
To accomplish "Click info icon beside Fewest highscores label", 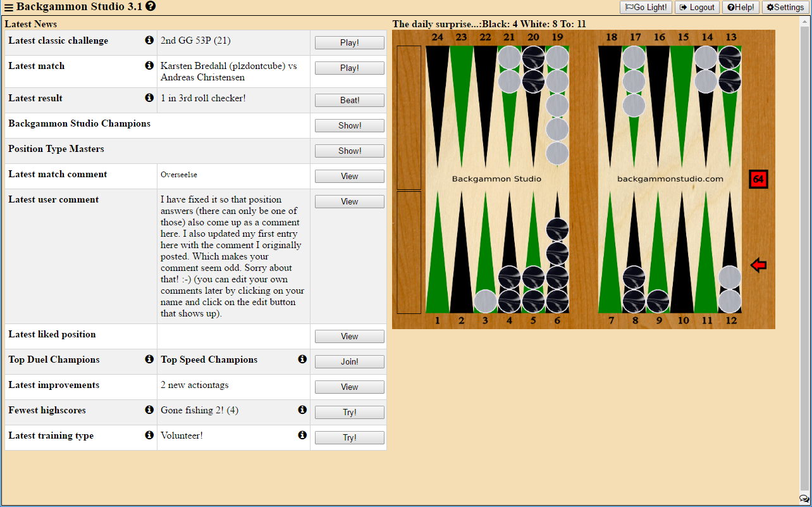I will click(x=149, y=410).
